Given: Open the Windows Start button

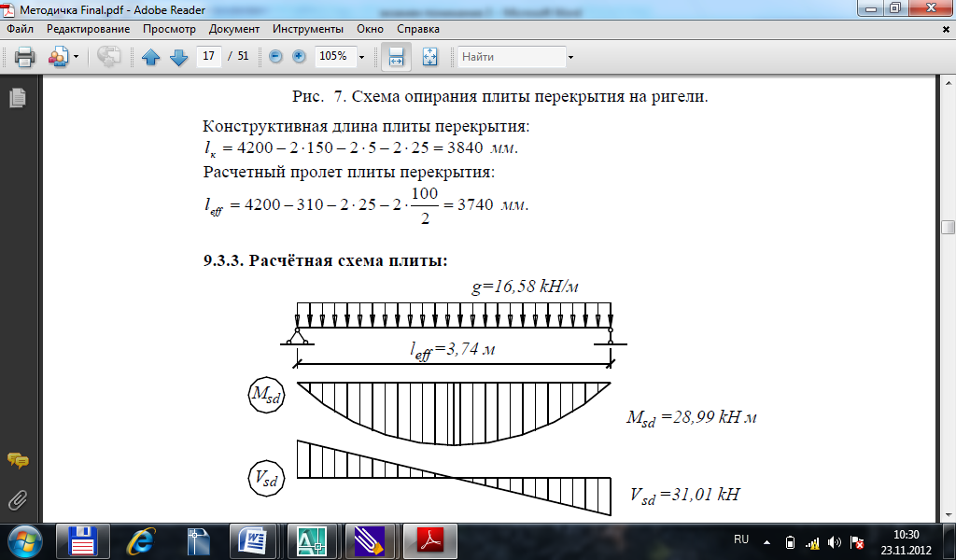Looking at the screenshot, I should click(x=24, y=541).
